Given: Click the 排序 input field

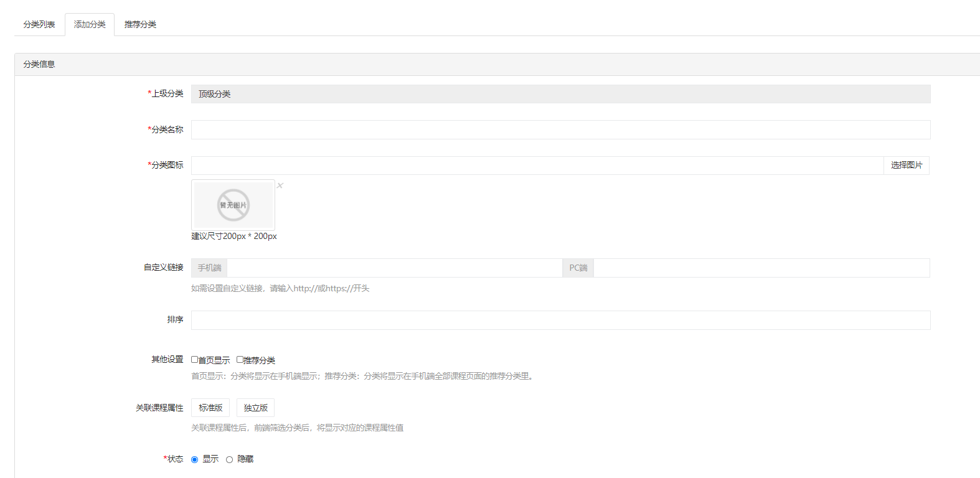Looking at the screenshot, I should click(560, 320).
